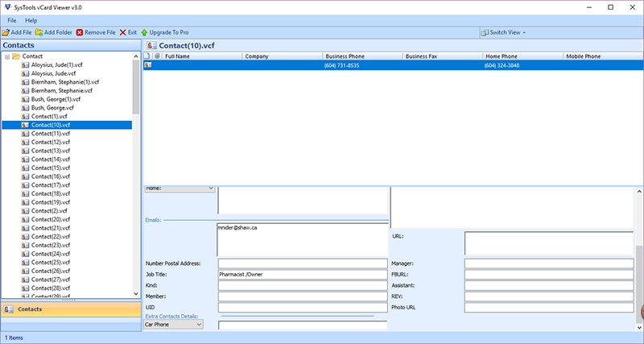Click the Emails text box

303,240
